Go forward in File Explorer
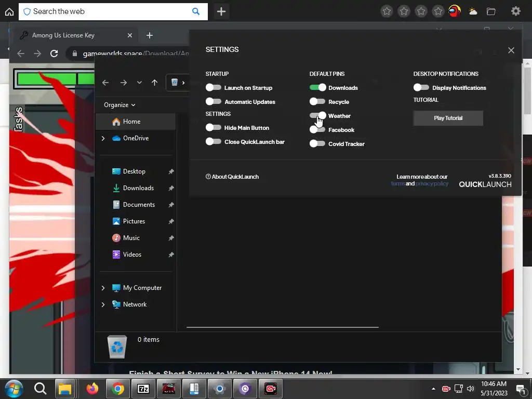 [124, 83]
